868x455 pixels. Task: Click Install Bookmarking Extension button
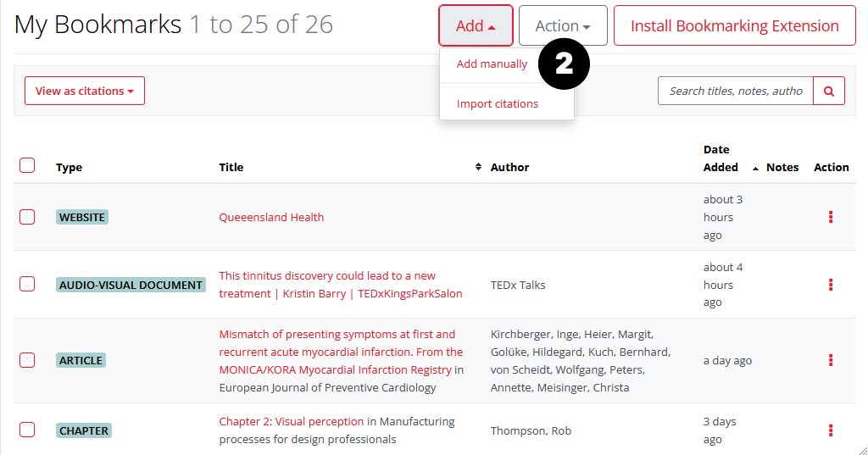735,26
